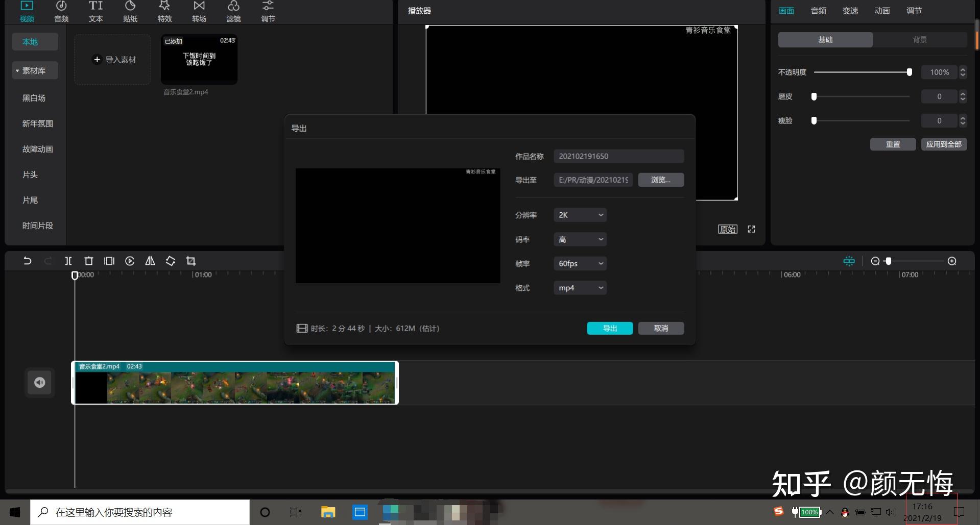Click the redo arrow in the timeline toolbar
Viewport: 980px width, 525px height.
pyautogui.click(x=48, y=261)
